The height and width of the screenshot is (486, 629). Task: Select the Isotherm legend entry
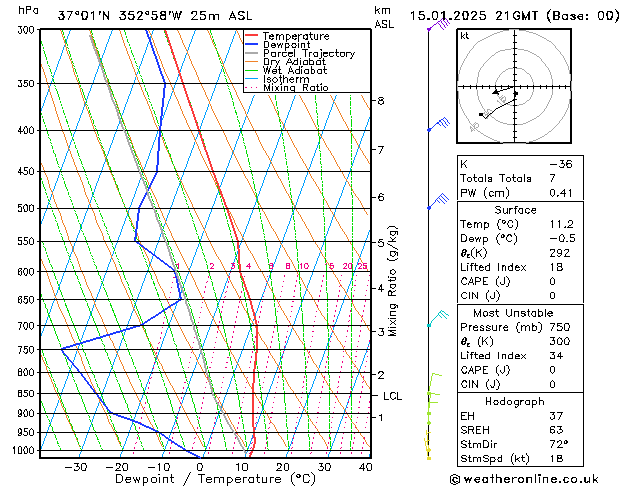pyautogui.click(x=277, y=79)
